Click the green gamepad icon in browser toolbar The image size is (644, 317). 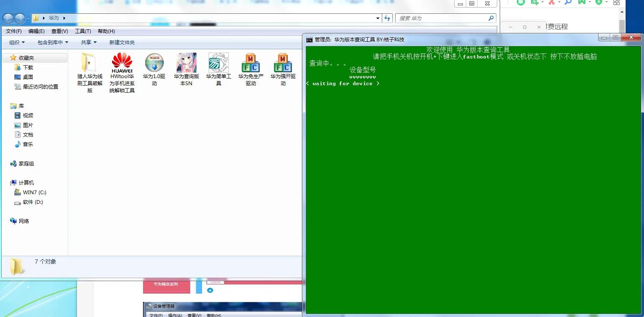[x=582, y=2]
